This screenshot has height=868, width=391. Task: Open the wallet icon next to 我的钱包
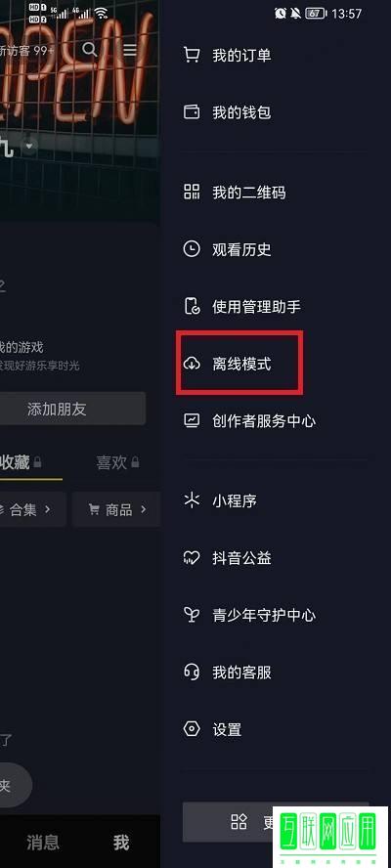point(191,112)
